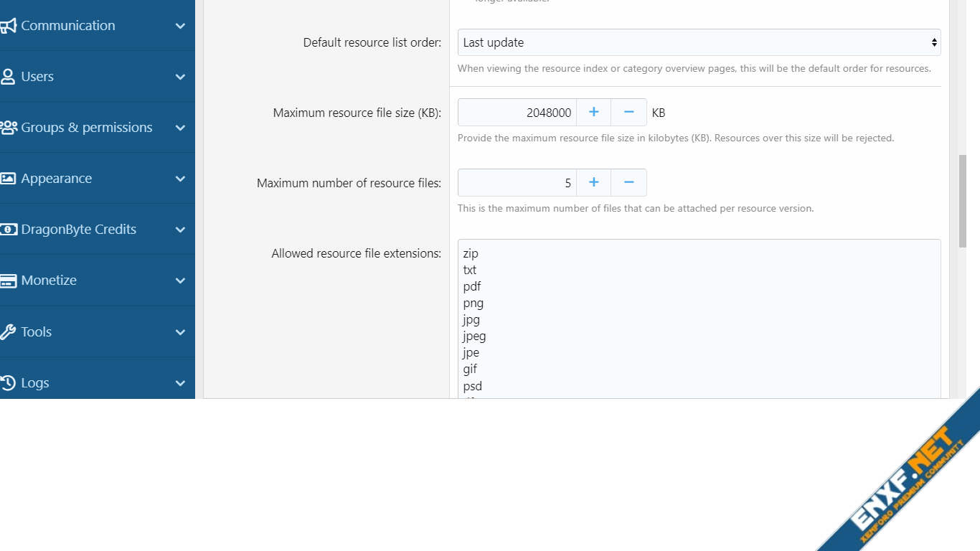Click the Tools wrench icon
The image size is (980, 551).
pyautogui.click(x=8, y=332)
